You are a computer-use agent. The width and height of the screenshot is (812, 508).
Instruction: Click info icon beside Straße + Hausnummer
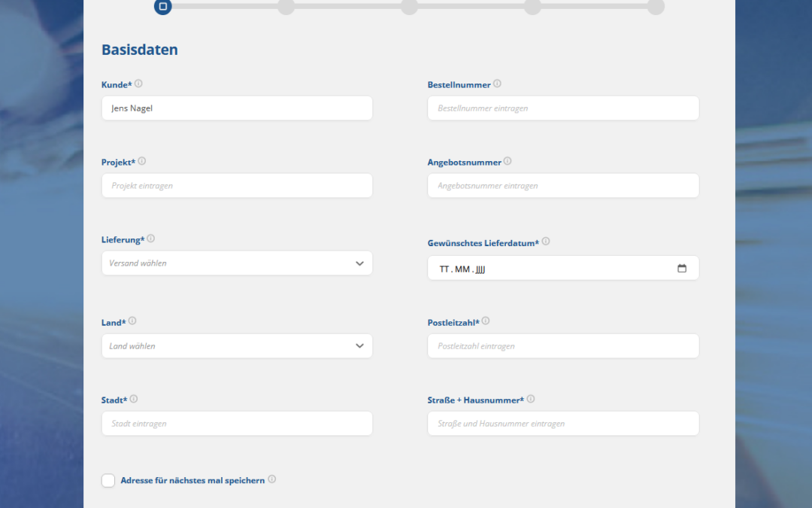[531, 400]
